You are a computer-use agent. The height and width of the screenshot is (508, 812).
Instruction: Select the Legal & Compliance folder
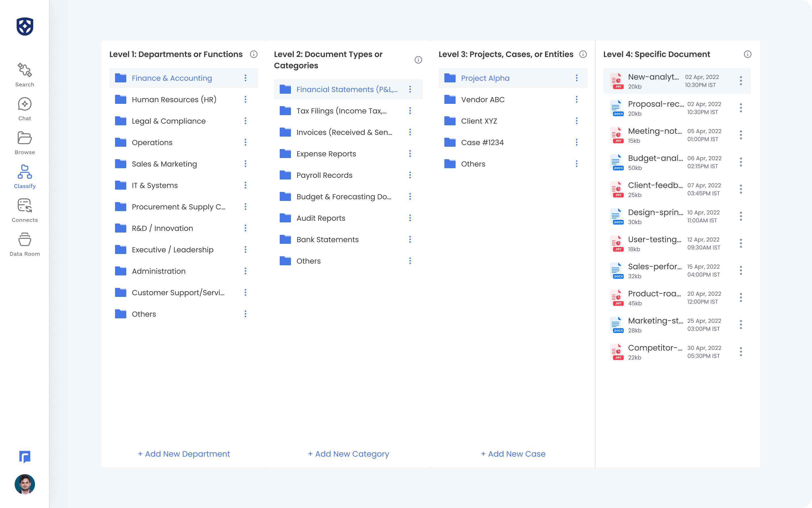(x=184, y=121)
